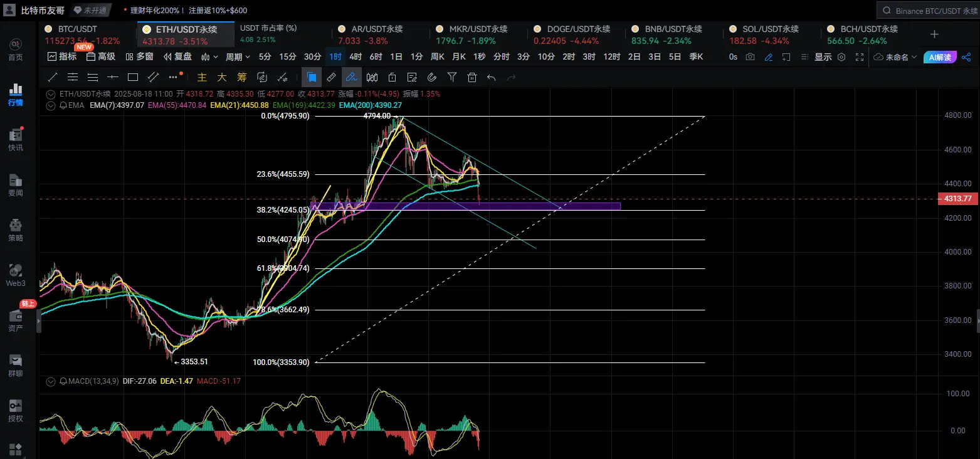Click the purple support zone rectangle

pos(465,206)
